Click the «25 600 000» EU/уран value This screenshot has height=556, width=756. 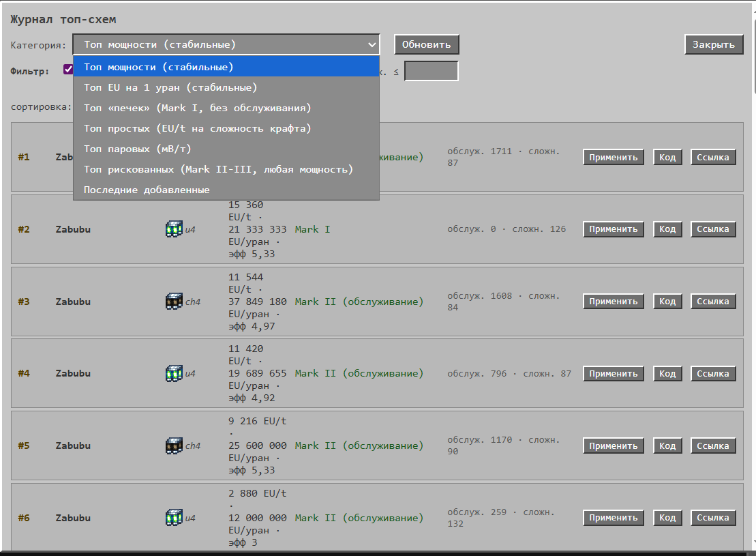[258, 446]
